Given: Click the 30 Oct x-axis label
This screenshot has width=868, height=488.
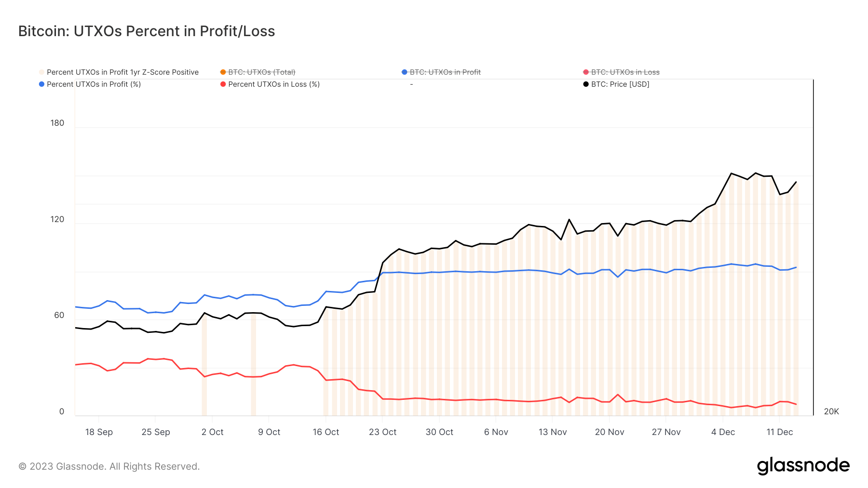Looking at the screenshot, I should tap(439, 432).
